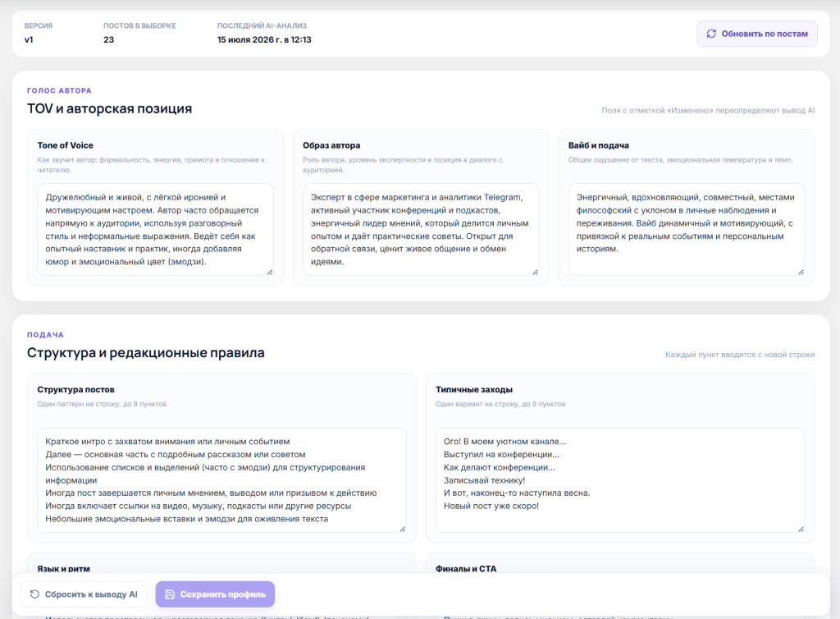
Task: Focus the Типичные заходы text area
Action: pos(620,480)
